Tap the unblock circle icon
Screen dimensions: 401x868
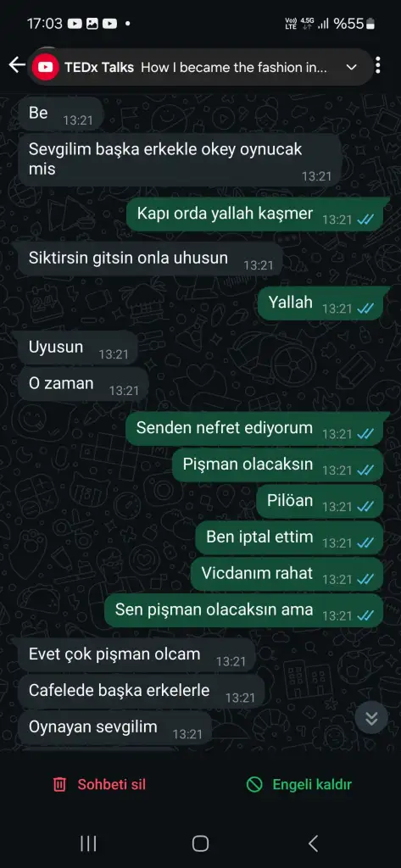pos(254,784)
